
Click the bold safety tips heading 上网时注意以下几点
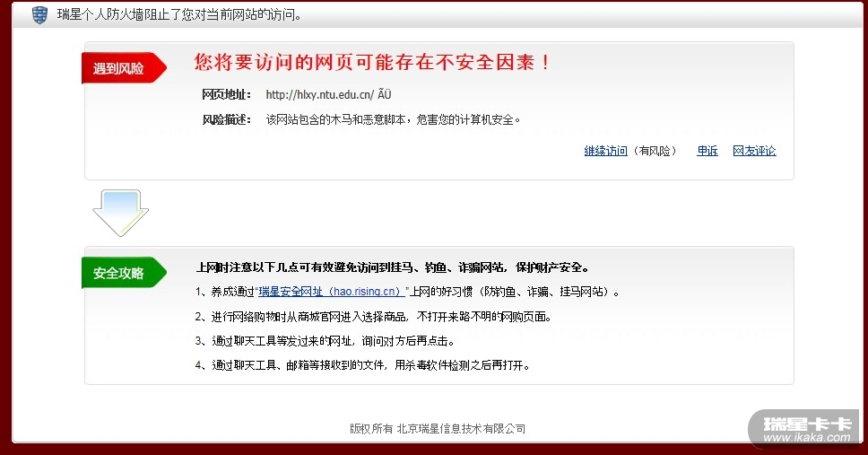pos(393,267)
